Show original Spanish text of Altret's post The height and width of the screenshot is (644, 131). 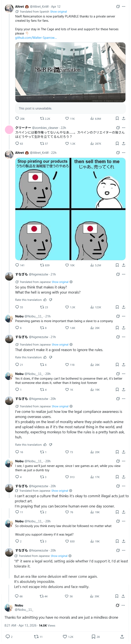[58, 12]
